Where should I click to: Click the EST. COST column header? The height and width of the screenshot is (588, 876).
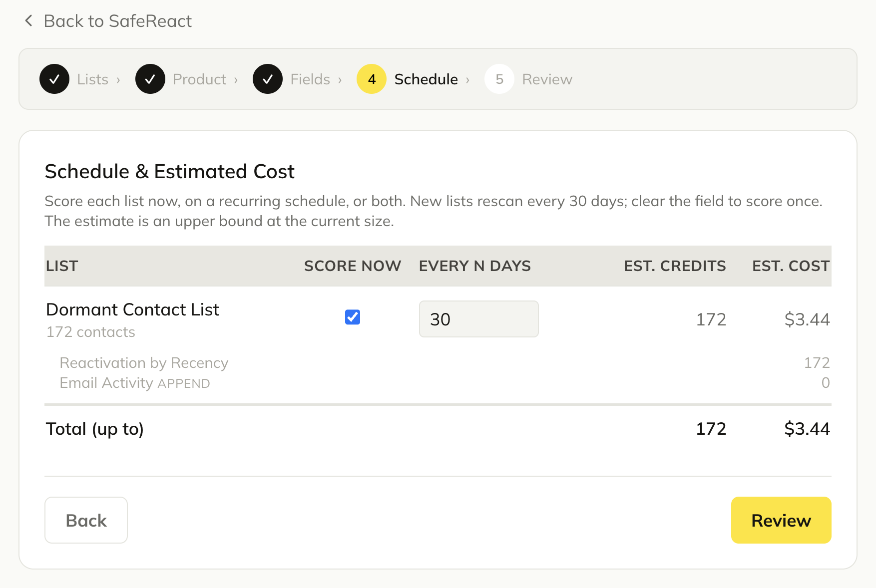click(791, 266)
